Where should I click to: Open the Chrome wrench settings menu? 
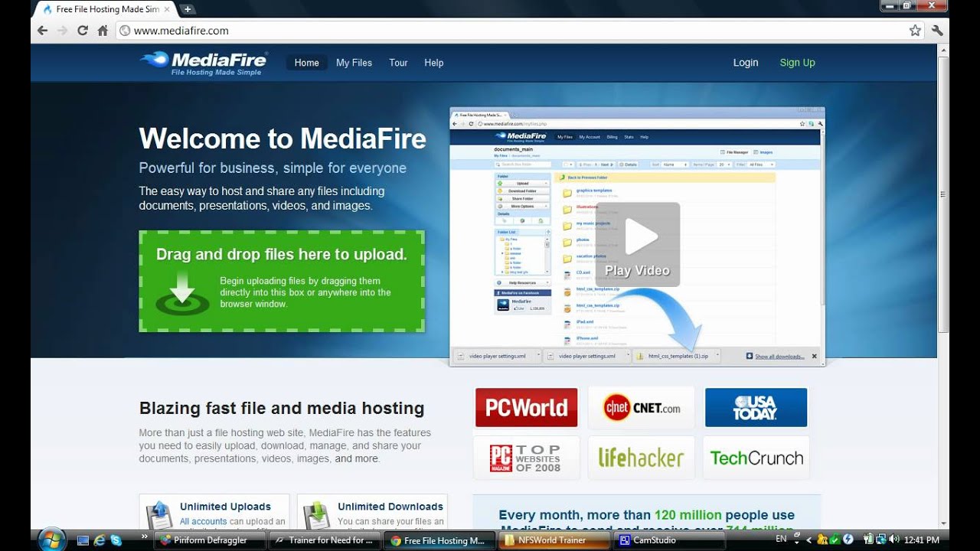(937, 31)
